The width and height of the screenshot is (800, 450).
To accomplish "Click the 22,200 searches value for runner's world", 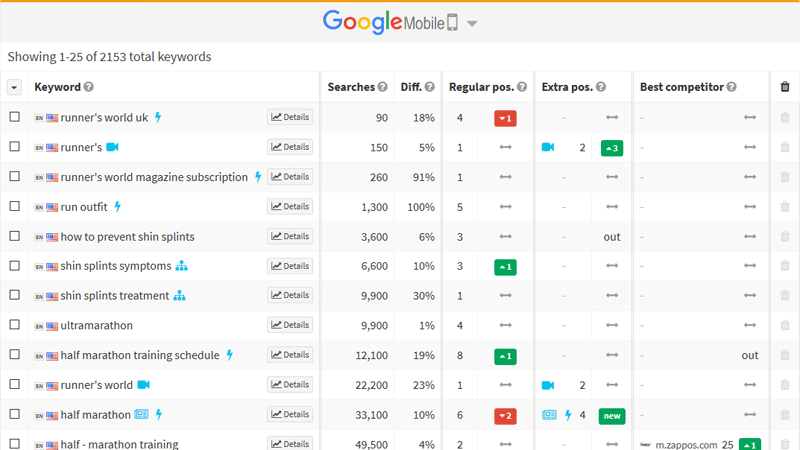I will pos(371,385).
